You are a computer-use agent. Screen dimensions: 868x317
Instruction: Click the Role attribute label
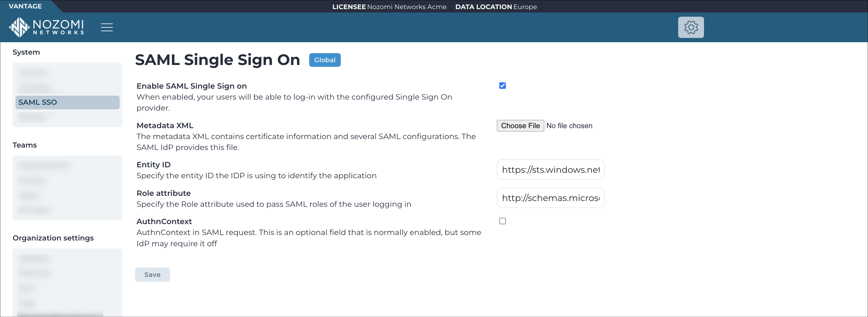[x=163, y=193]
